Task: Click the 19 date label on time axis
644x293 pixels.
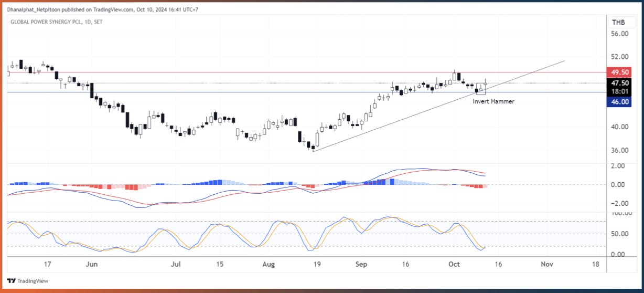Action: pyautogui.click(x=317, y=264)
